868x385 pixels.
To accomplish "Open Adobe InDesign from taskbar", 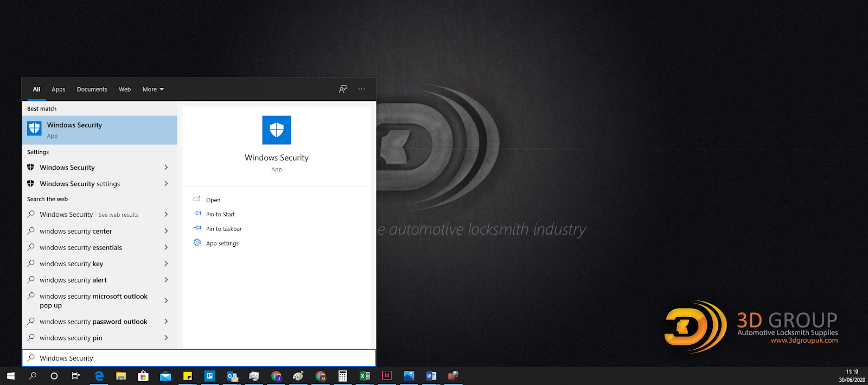I will point(387,376).
